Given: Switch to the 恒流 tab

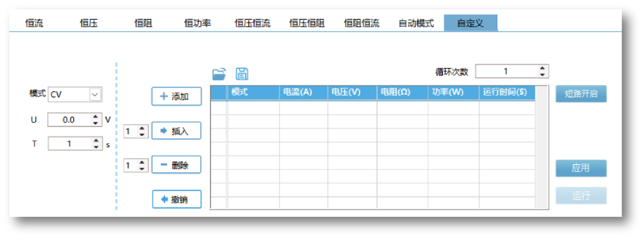Looking at the screenshot, I should coord(34,23).
